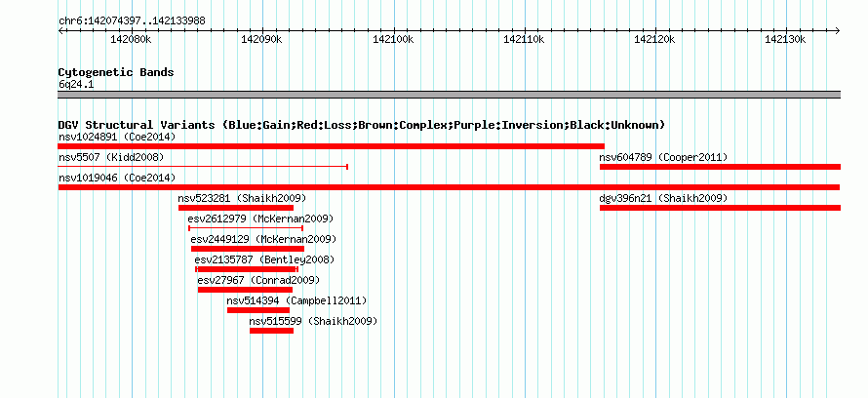Viewport: 868px width, 398px height.
Task: Click the 142080k ruler tick label
Action: click(131, 40)
